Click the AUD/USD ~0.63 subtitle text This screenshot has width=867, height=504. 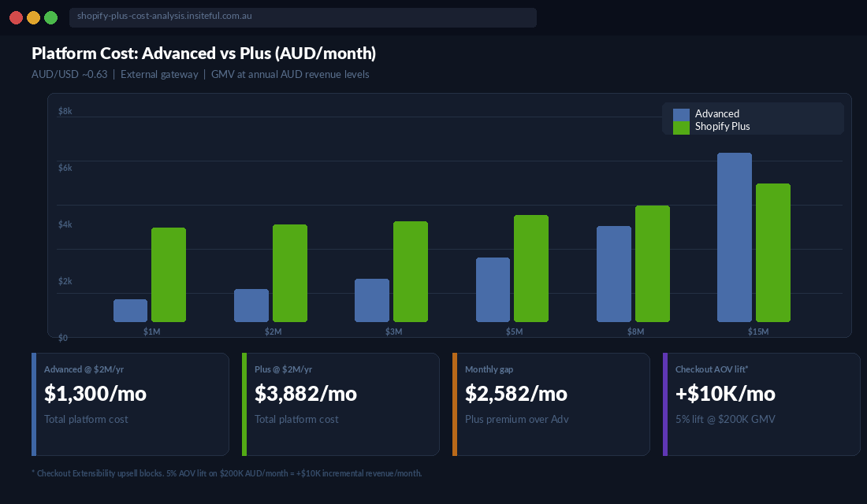pos(69,74)
